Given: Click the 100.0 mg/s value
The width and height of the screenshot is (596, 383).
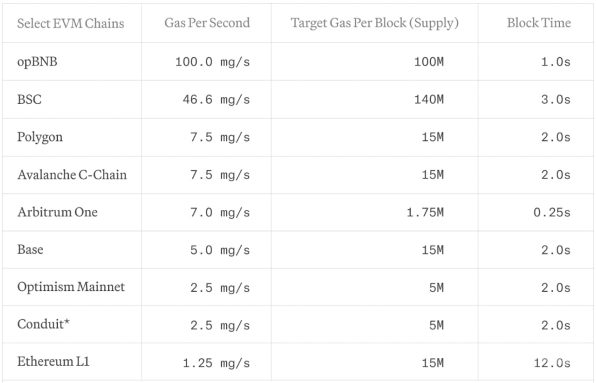Looking at the screenshot, I should [212, 62].
